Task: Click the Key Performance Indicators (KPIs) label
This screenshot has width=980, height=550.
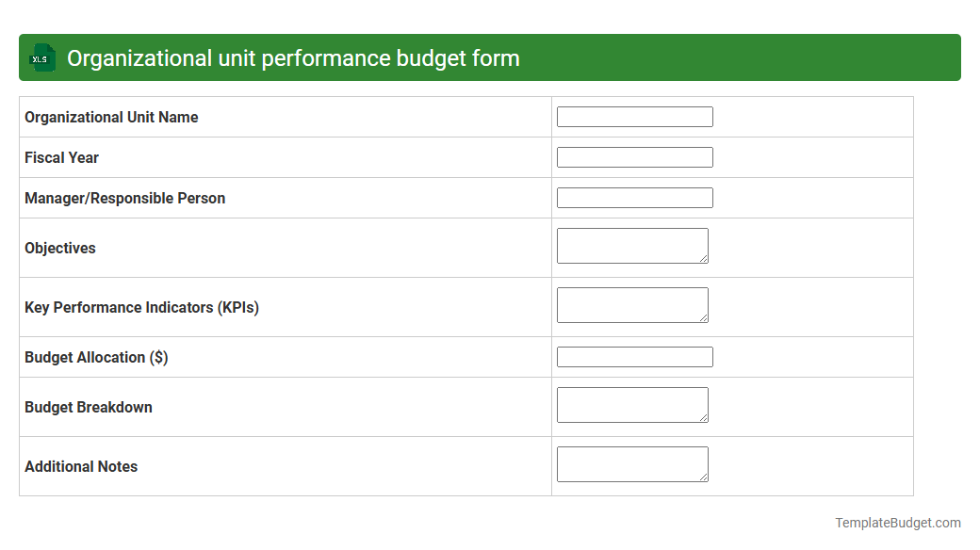Action: (141, 307)
